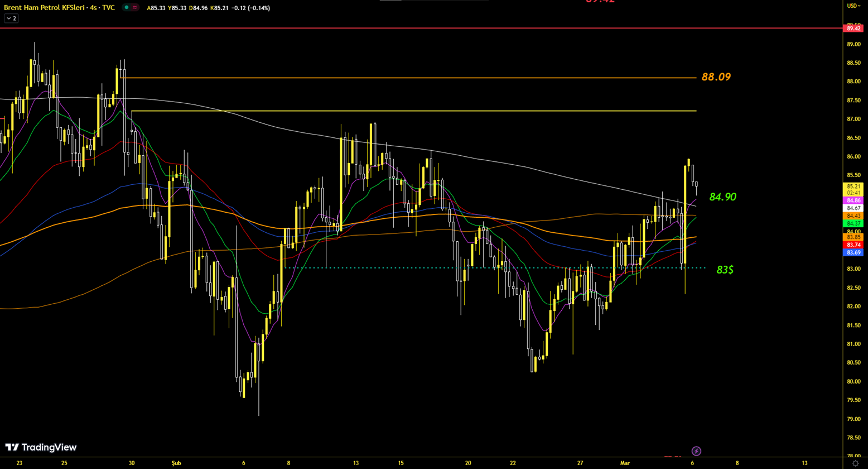Select the yellow horizontal line below 87.50
Image resolution: width=868 pixels, height=469 pixels.
[414, 111]
